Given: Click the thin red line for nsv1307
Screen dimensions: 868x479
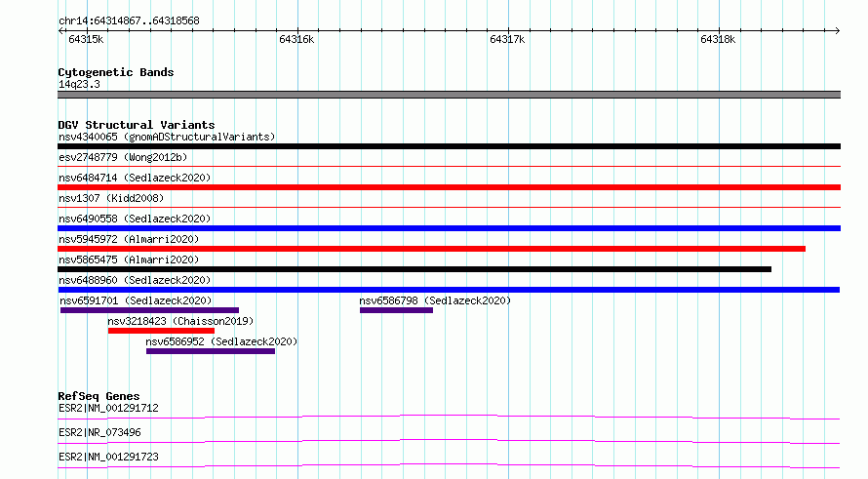Looking at the screenshot, I should [449, 207].
